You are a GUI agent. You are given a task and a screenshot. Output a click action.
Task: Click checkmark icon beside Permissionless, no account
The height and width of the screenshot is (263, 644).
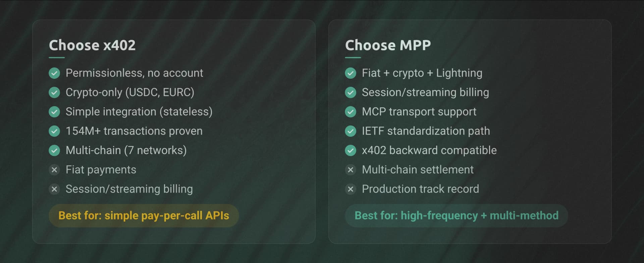[54, 73]
